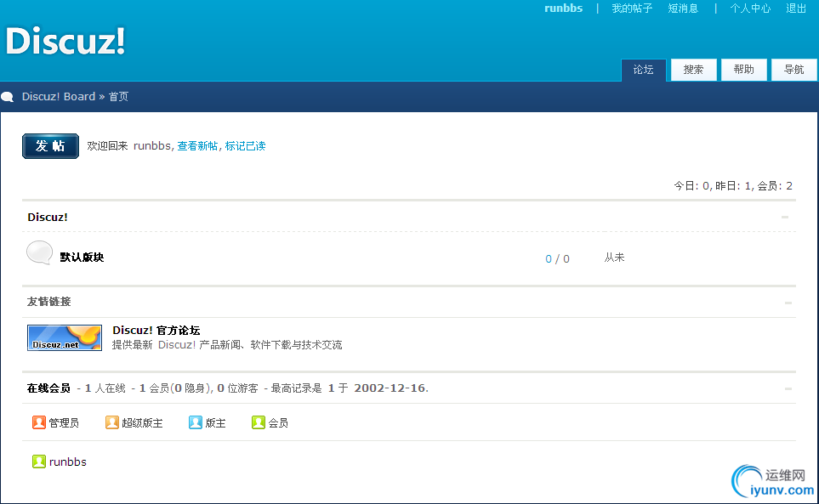
Task: Open 个人中心 in top menu
Action: pyautogui.click(x=750, y=8)
